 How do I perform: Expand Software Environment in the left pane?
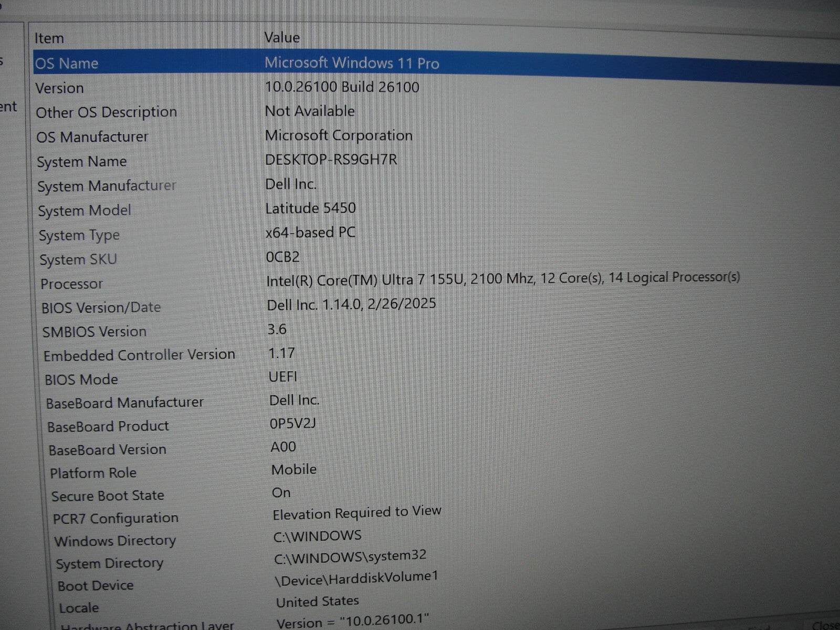click(8, 106)
